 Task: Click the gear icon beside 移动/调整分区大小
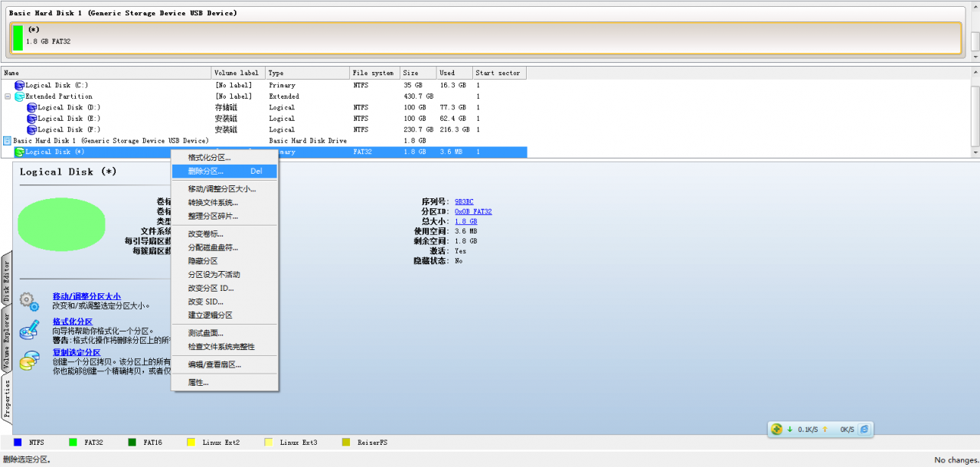(29, 301)
